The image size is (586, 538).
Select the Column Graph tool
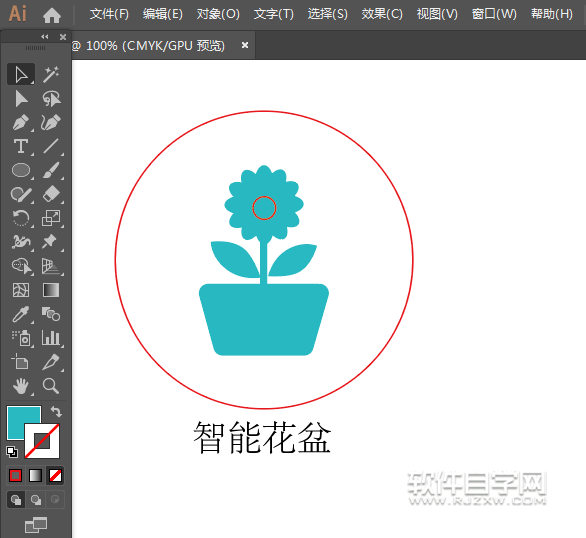point(51,338)
